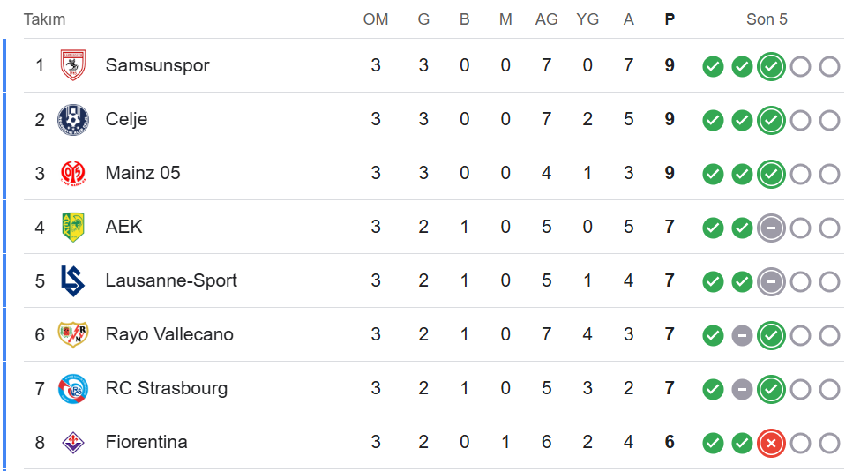Open the Rayo Vallecano team link

169,334
